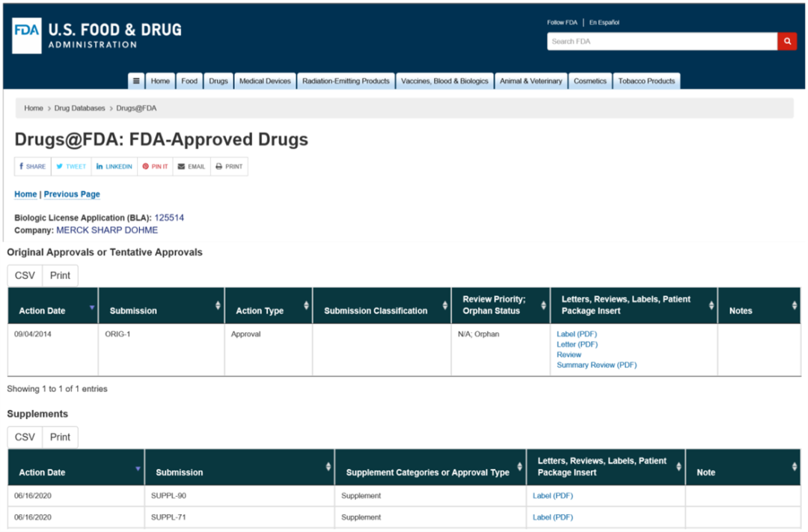The width and height of the screenshot is (808, 532).
Task: Print Original Approvals table
Action: click(61, 276)
